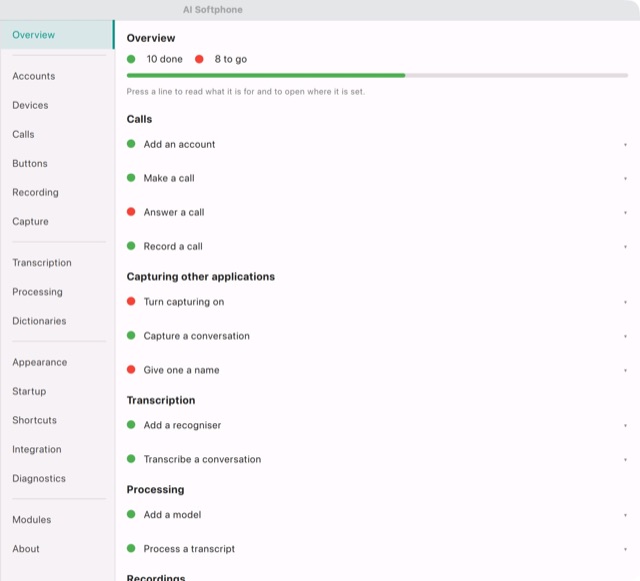The image size is (640, 581).
Task: Open the Capture a conversation line
Action: click(377, 336)
